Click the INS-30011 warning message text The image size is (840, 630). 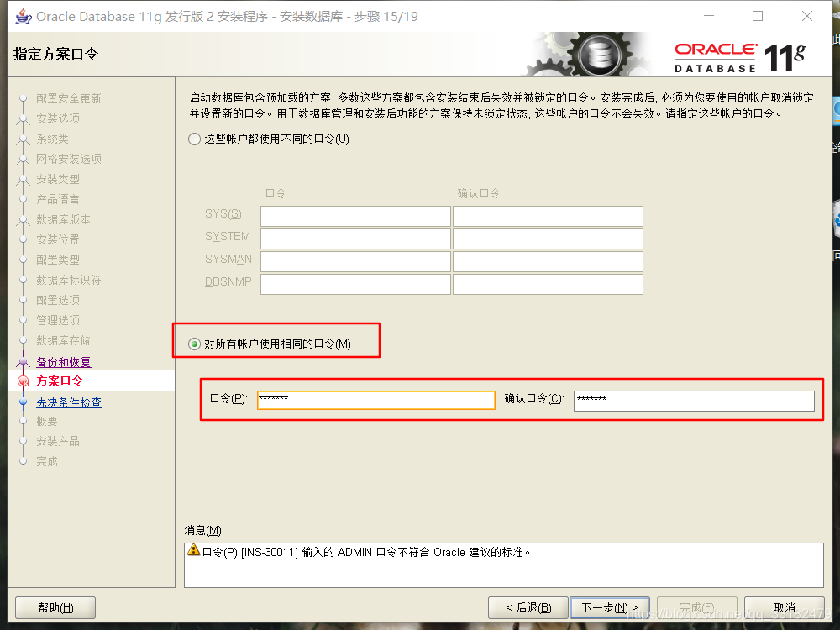[x=366, y=553]
